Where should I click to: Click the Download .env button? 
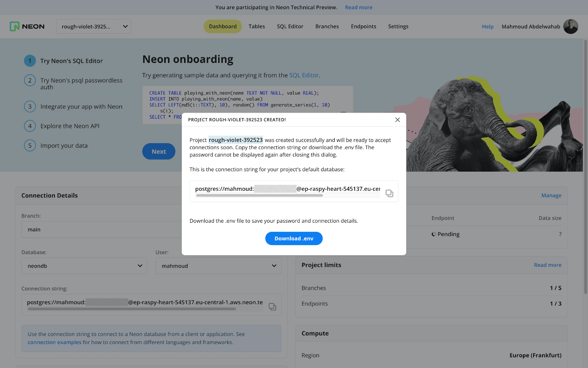pyautogui.click(x=294, y=238)
